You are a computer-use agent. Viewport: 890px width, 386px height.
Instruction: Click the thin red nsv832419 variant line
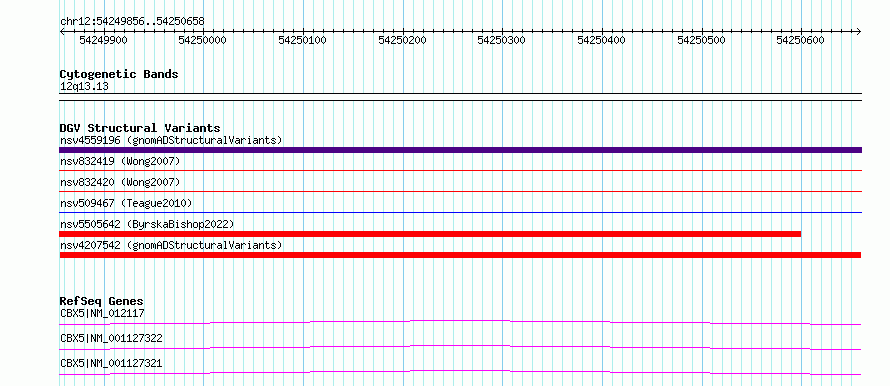460,170
